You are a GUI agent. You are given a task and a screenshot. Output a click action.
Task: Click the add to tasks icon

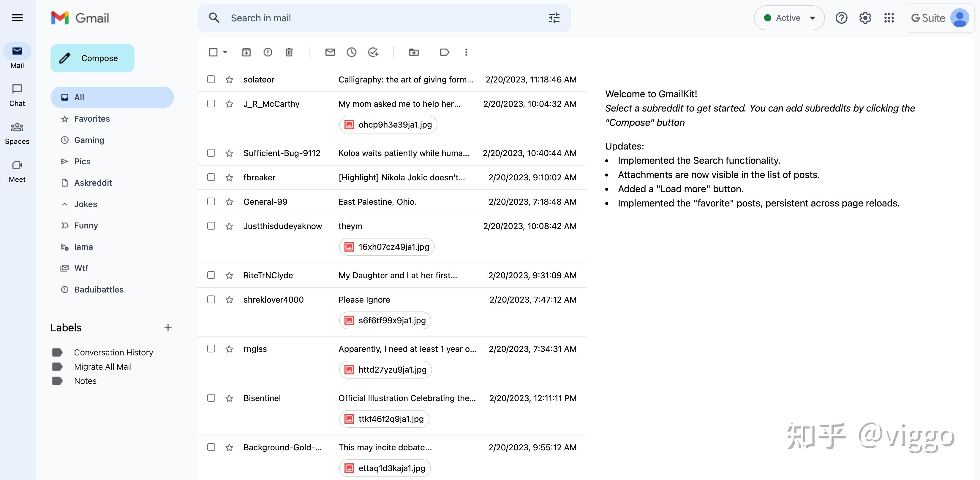[373, 52]
